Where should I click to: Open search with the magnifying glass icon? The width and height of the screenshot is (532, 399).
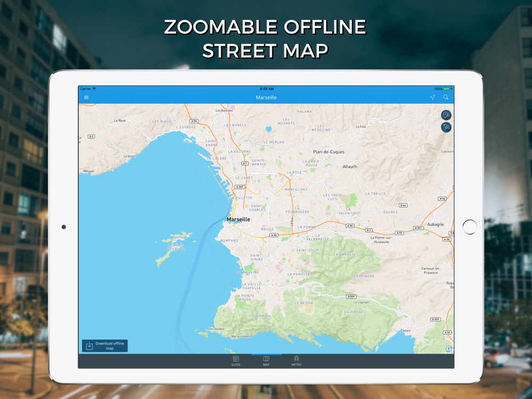[446, 97]
